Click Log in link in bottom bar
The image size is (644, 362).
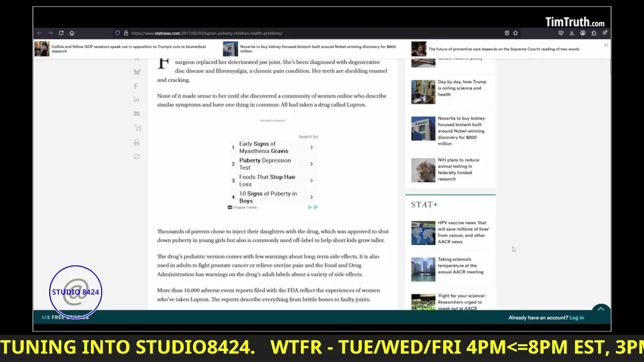tap(577, 318)
